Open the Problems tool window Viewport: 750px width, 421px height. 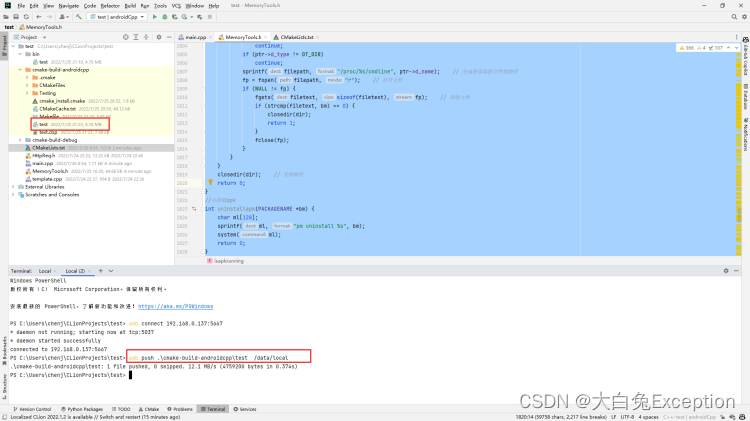[180, 409]
